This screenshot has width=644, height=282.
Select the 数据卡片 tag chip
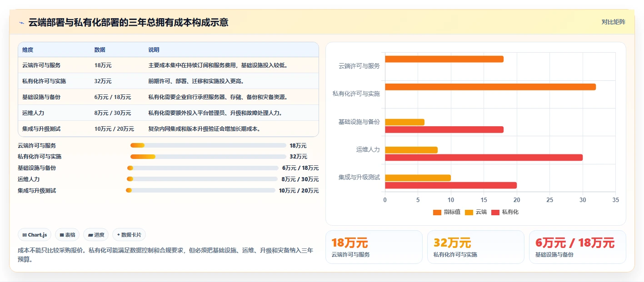point(129,235)
